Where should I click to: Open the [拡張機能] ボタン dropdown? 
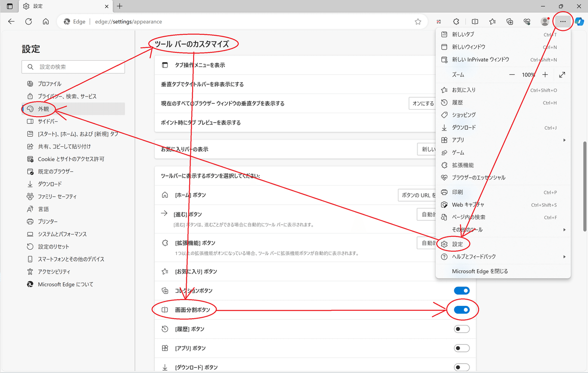pos(426,243)
